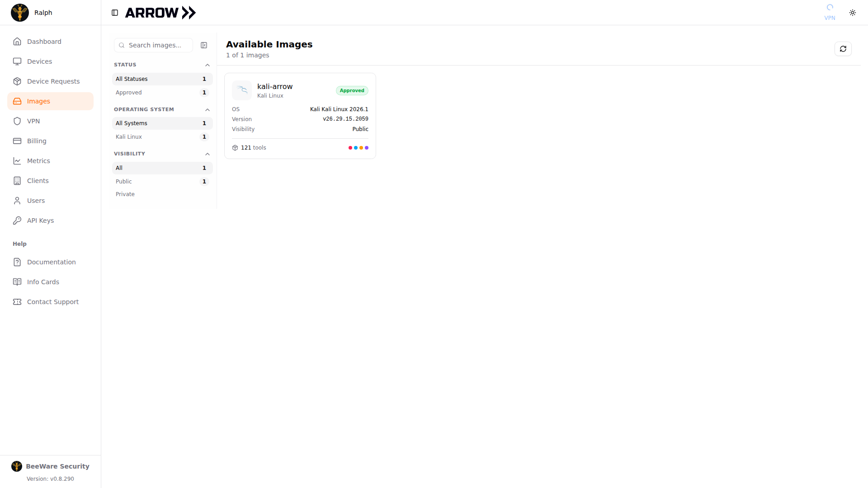The image size is (868, 488).
Task: Click the Version: v0.8.290 footer text
Action: [50, 479]
